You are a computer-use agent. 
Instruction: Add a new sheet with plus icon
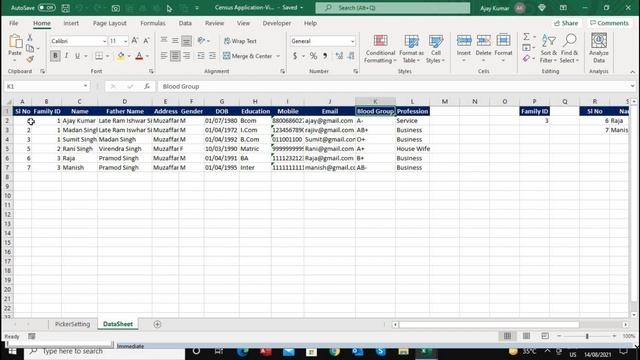coord(157,324)
